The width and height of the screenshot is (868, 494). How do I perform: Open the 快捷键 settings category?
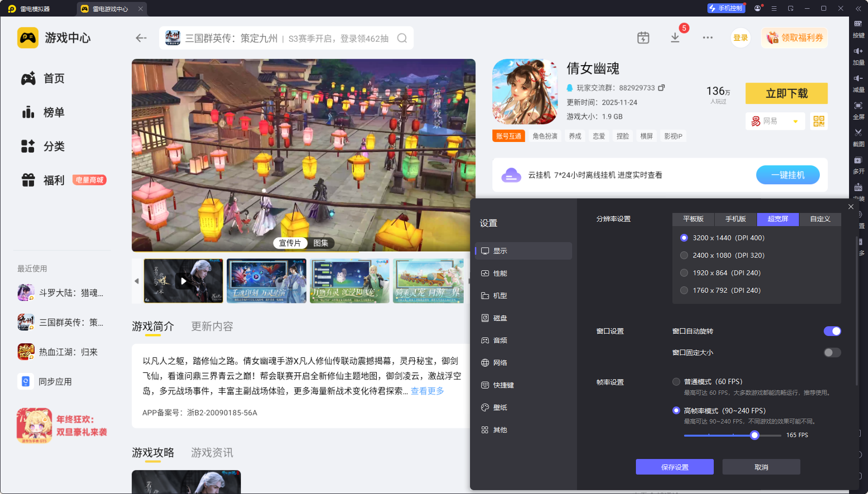point(524,385)
